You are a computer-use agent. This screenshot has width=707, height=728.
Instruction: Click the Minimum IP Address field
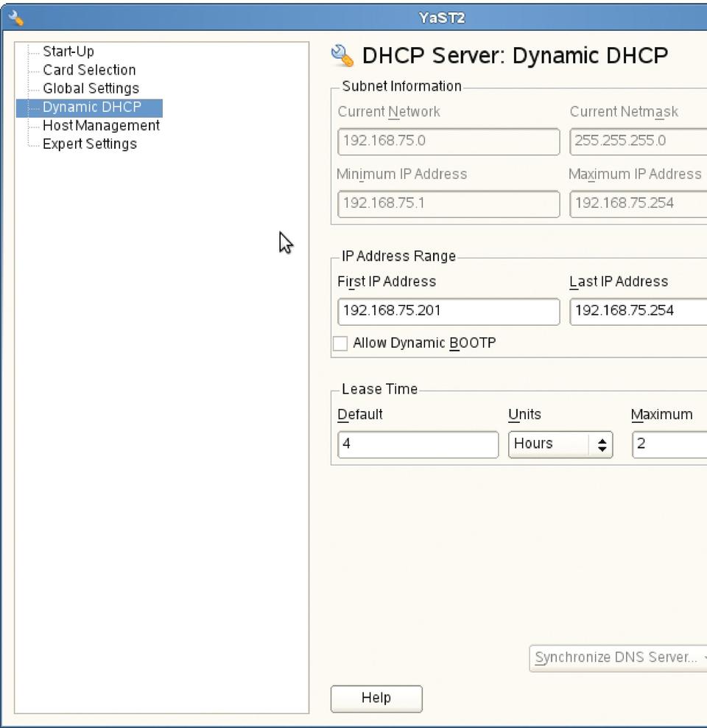(x=448, y=203)
